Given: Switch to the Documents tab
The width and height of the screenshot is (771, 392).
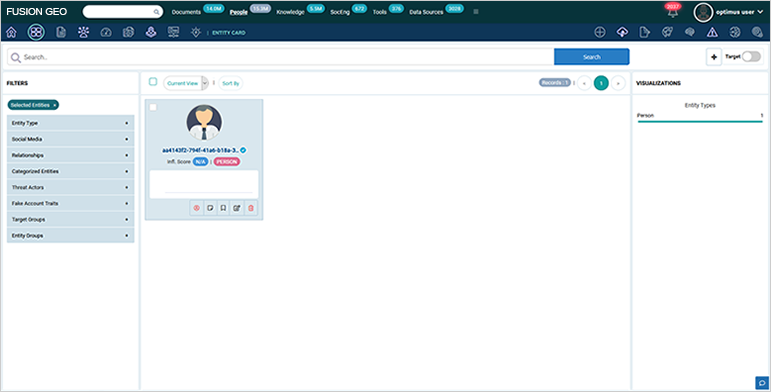Looking at the screenshot, I should coord(186,12).
